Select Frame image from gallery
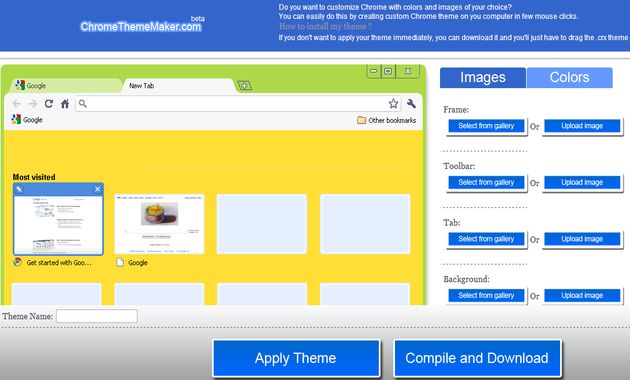Screen dimensions: 630x380 click(x=486, y=126)
